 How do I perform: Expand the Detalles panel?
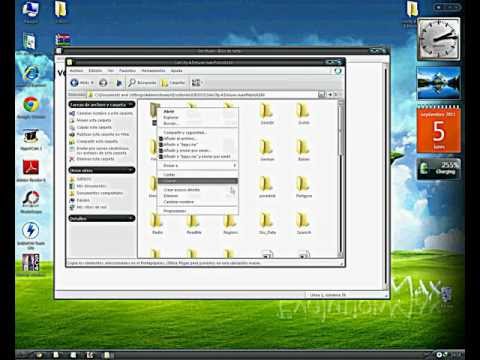point(130,218)
